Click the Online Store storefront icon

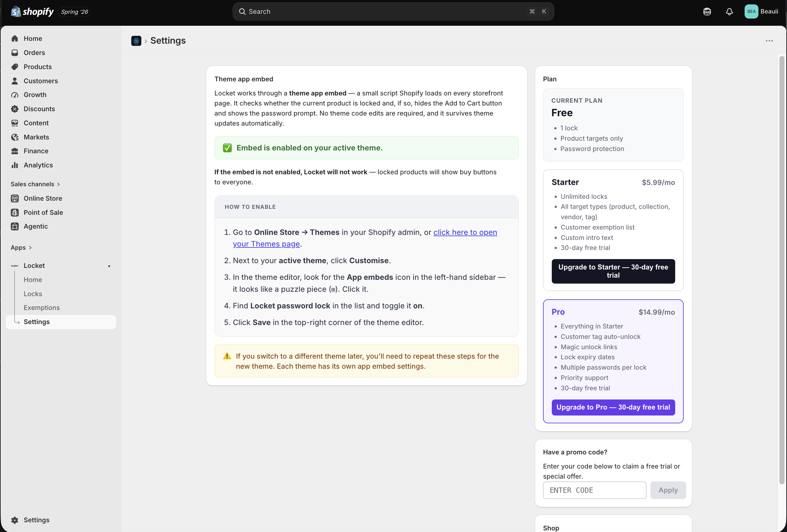point(14,198)
